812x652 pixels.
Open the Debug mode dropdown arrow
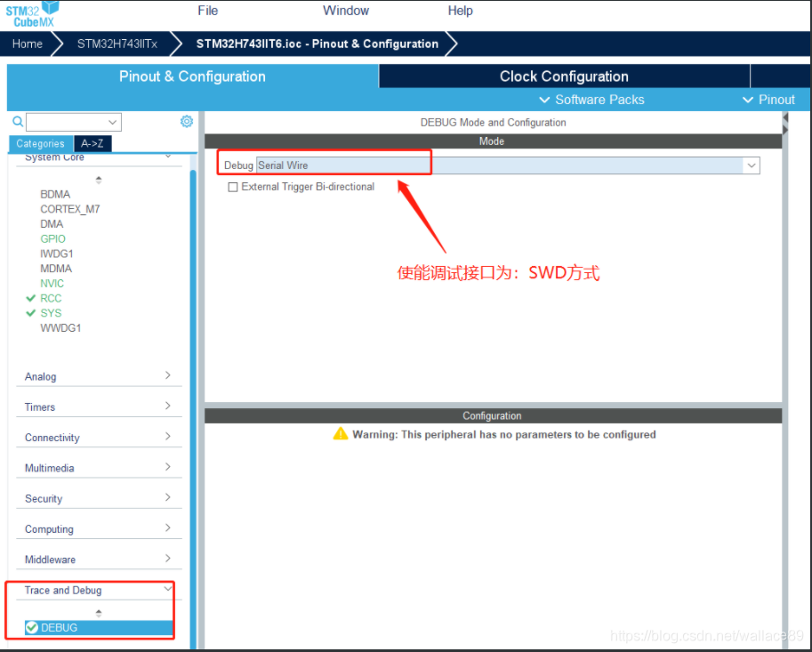pyautogui.click(x=752, y=165)
